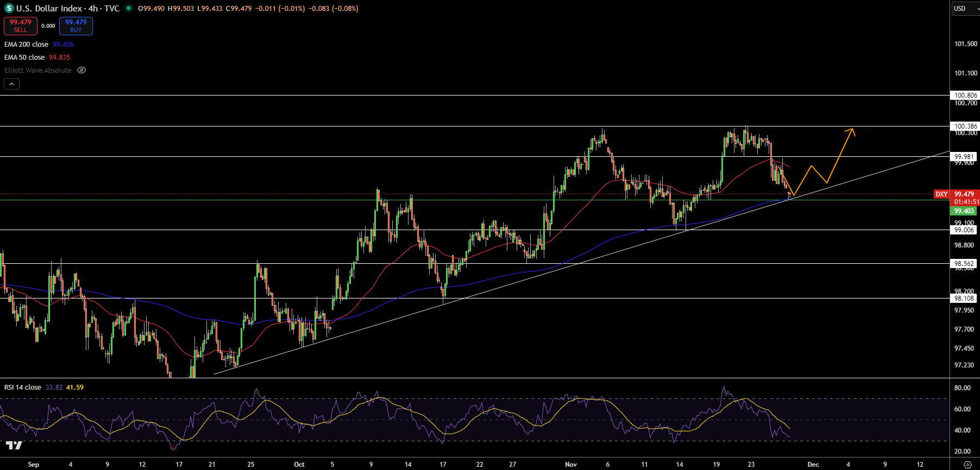Click the 100.386 horizontal line price label

[965, 126]
